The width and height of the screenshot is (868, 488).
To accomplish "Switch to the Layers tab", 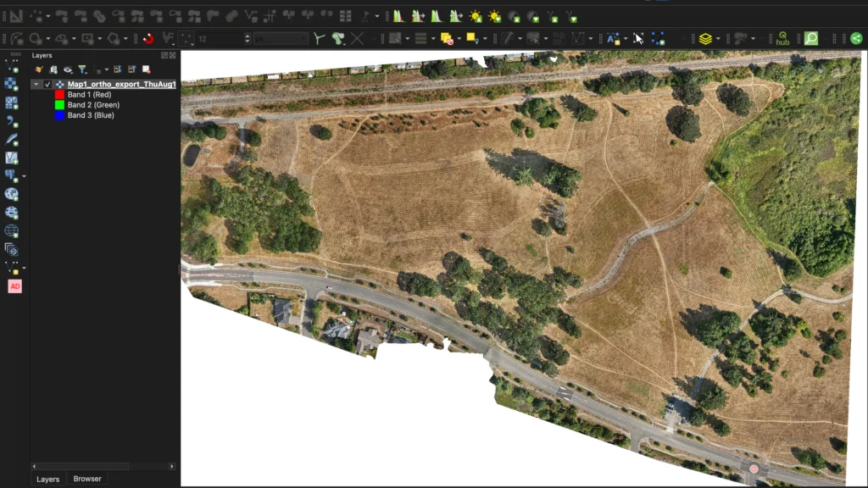I will click(x=47, y=480).
